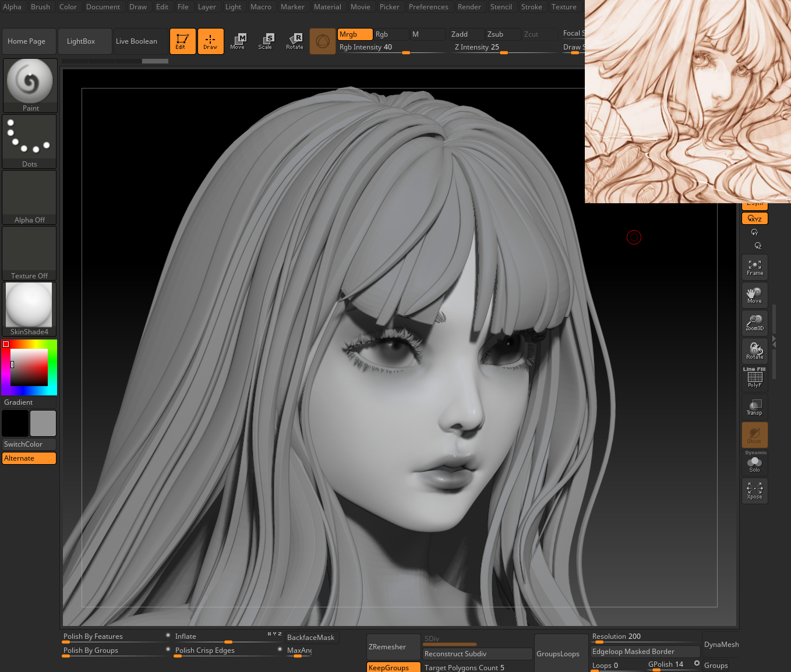791x672 pixels.
Task: Click the Rotate view icon in right shelf
Action: point(754,351)
